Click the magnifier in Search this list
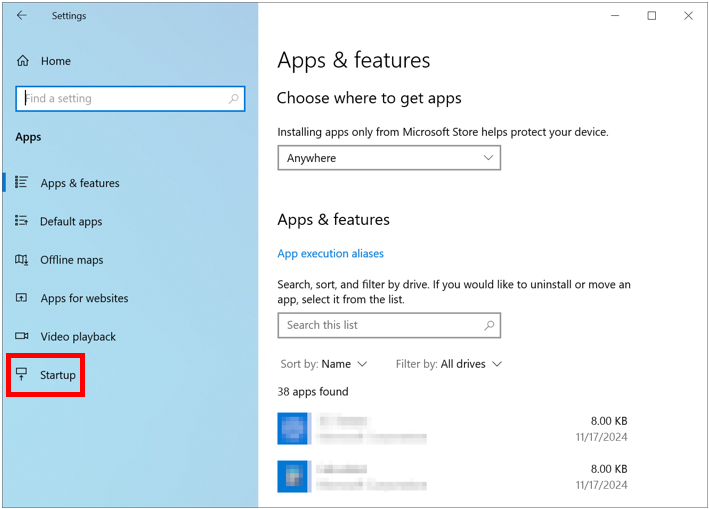The image size is (709, 509). pyautogui.click(x=489, y=325)
